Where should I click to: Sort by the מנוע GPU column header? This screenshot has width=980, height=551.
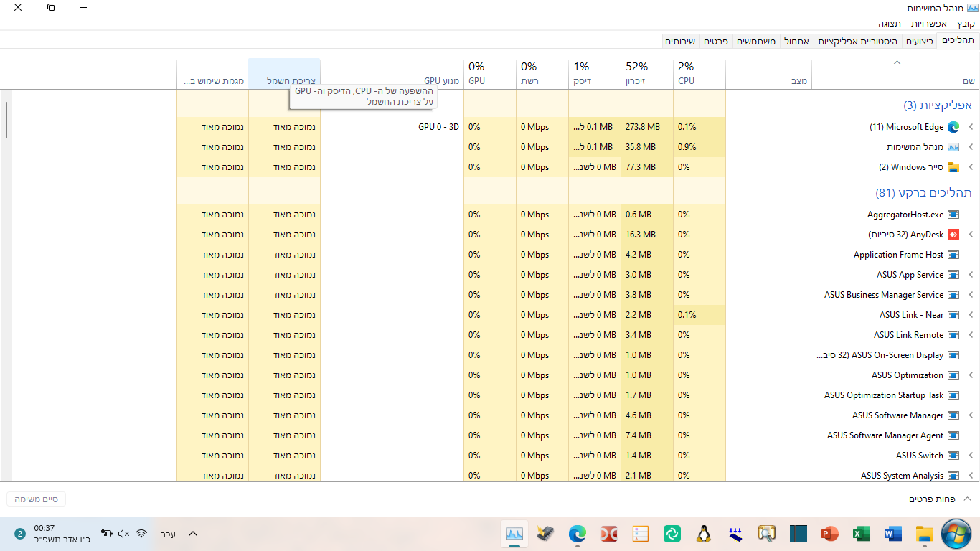392,74
